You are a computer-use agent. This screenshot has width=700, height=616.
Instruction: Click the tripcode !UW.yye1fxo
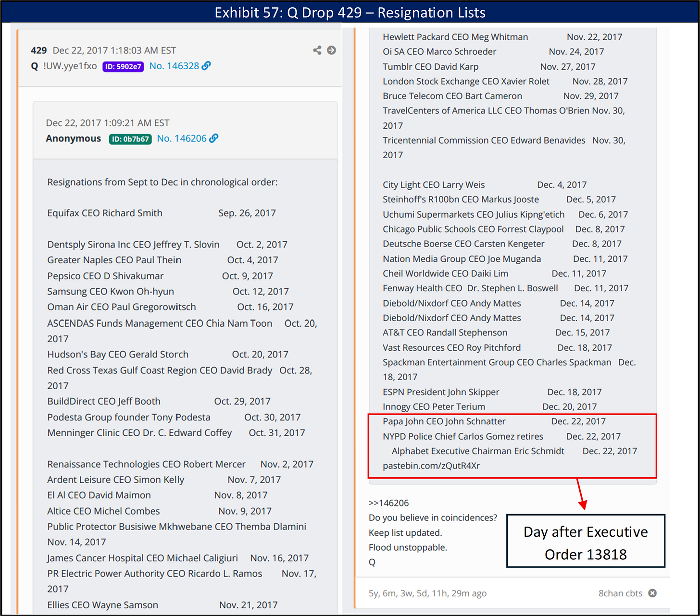pyautogui.click(x=70, y=66)
